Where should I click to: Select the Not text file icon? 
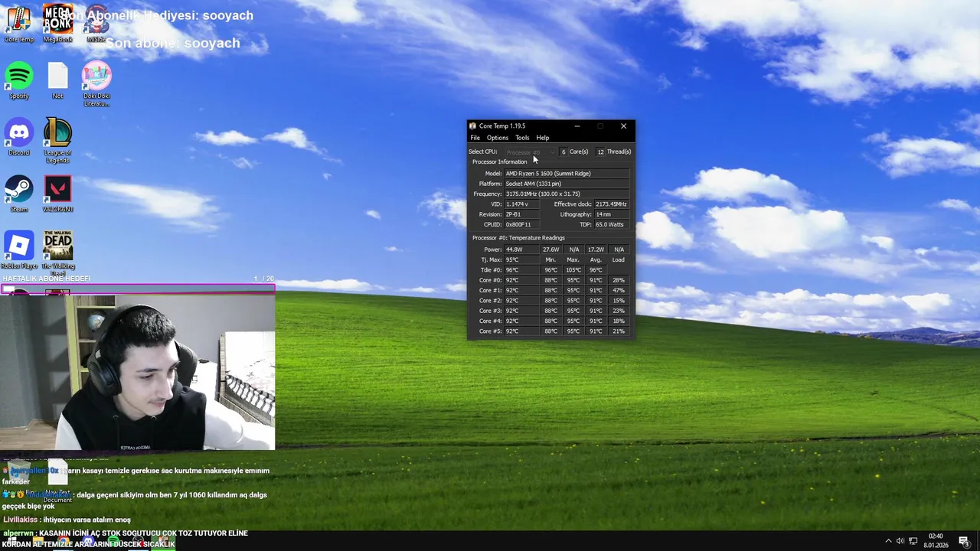click(57, 80)
